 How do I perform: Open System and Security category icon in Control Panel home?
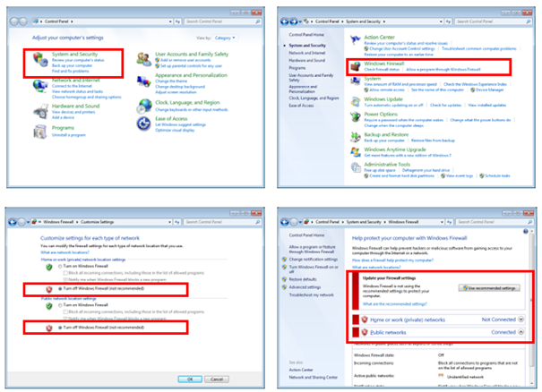point(40,59)
